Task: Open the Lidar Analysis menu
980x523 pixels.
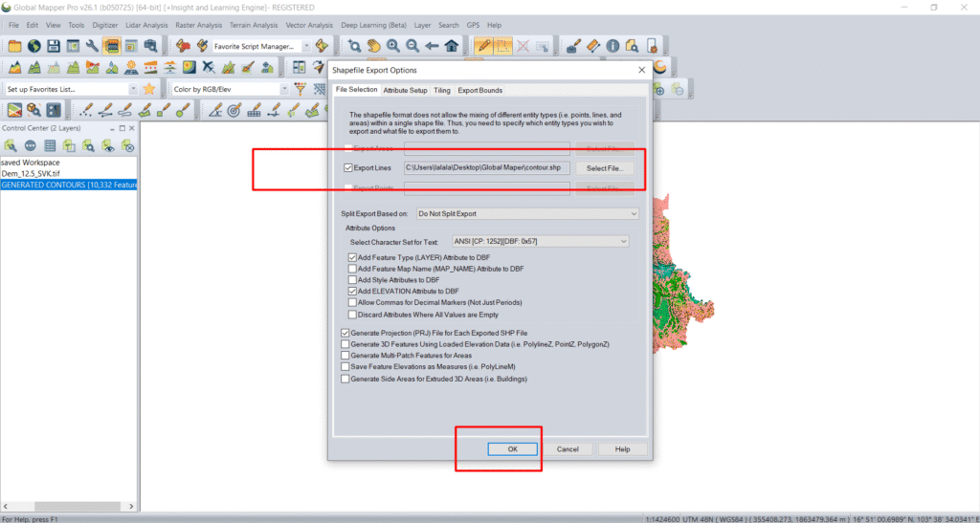Action: coord(146,26)
